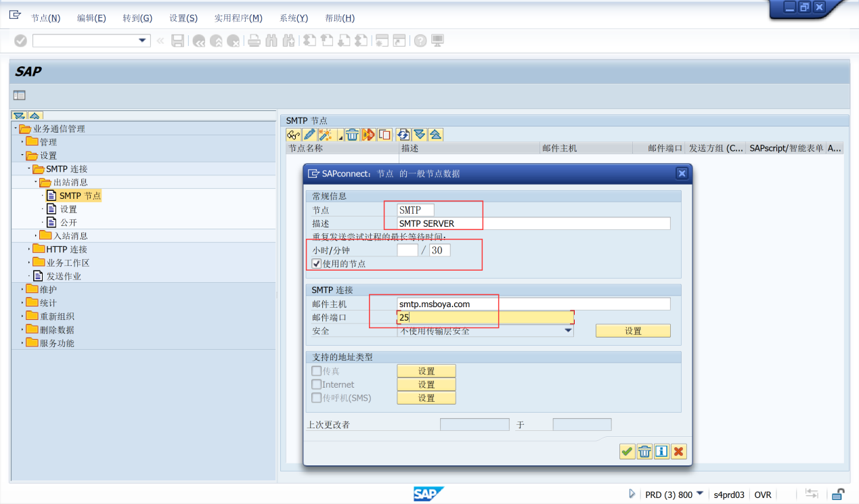Click the 邮件主机 input field
The width and height of the screenshot is (859, 504).
pyautogui.click(x=533, y=304)
